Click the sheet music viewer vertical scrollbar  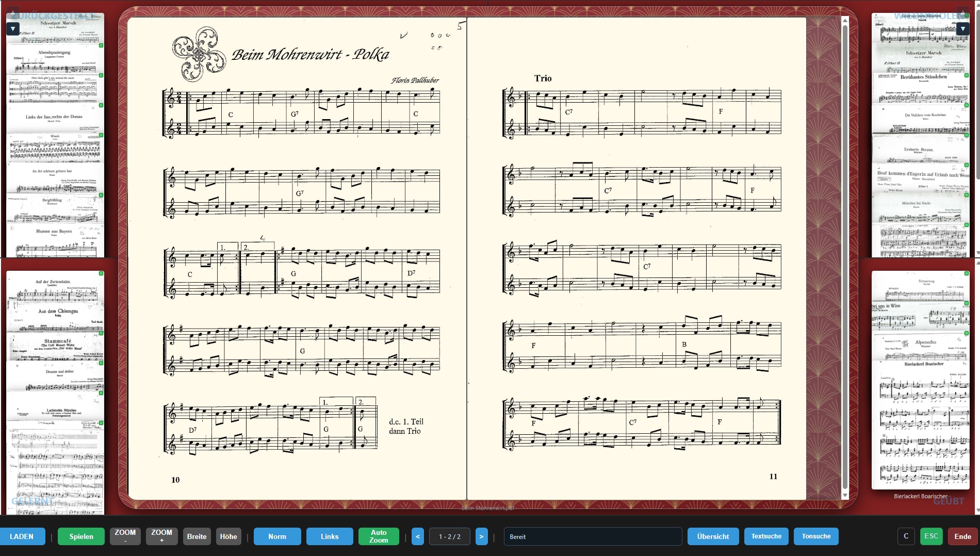click(845, 258)
